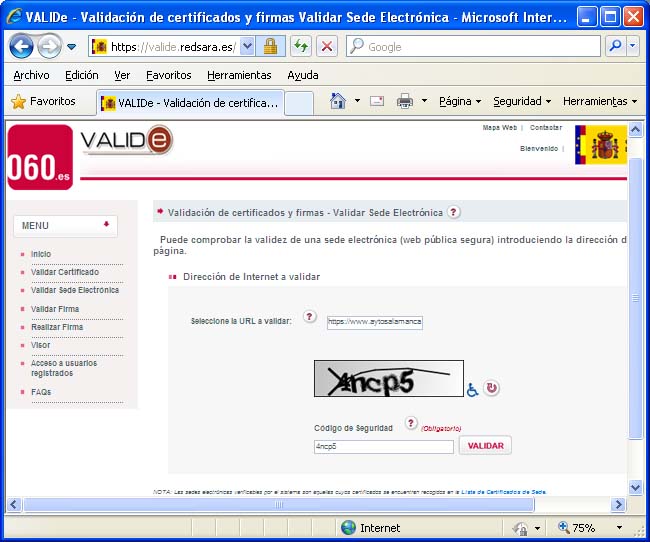Click the horizontal scrollbar left arrow
The height and width of the screenshot is (542, 650).
pyautogui.click(x=13, y=504)
